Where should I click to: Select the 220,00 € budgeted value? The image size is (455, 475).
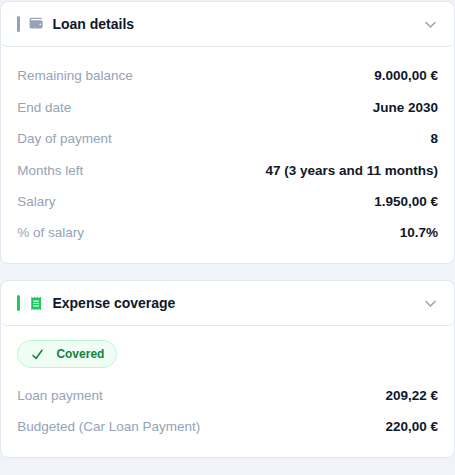click(x=412, y=427)
